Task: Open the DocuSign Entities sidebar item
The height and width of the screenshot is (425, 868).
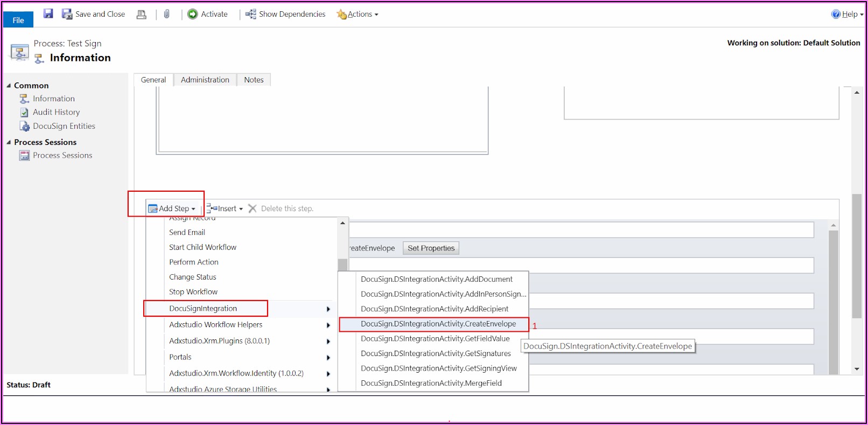Action: tap(64, 126)
